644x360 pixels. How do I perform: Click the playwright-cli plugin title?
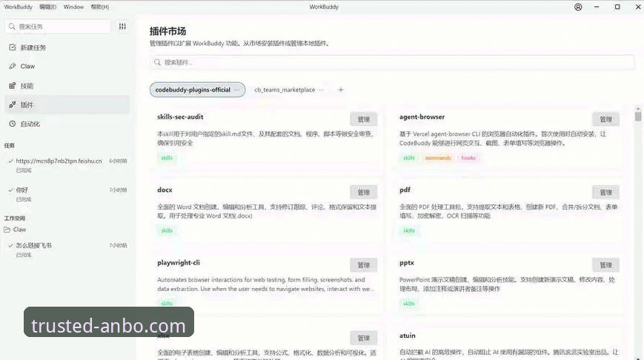179,263
